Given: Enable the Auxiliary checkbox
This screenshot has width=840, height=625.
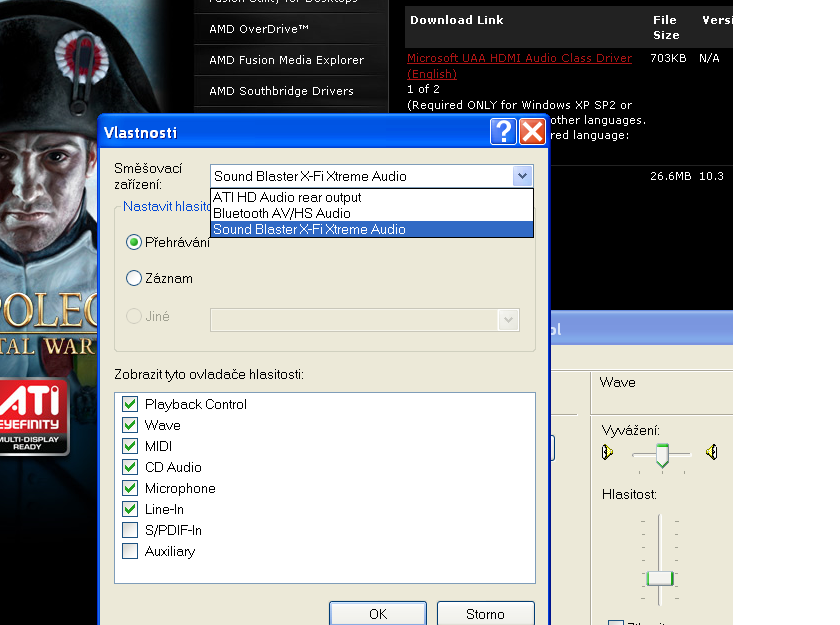Looking at the screenshot, I should 130,551.
